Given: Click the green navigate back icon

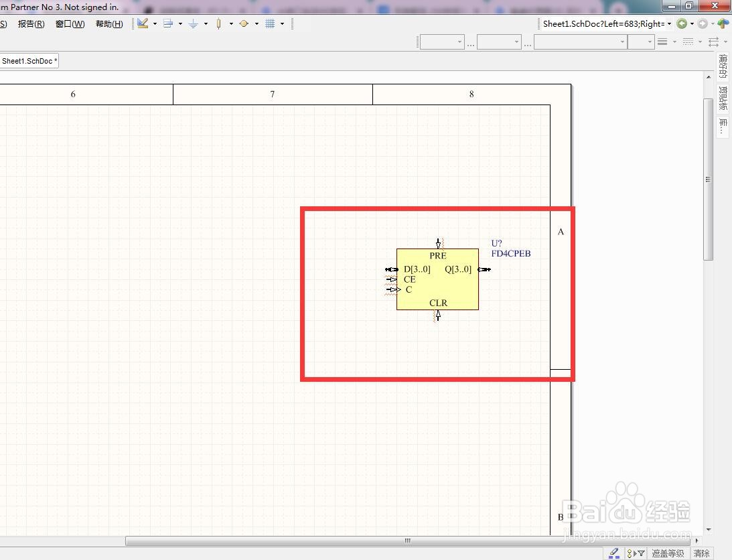Looking at the screenshot, I should click(x=682, y=23).
